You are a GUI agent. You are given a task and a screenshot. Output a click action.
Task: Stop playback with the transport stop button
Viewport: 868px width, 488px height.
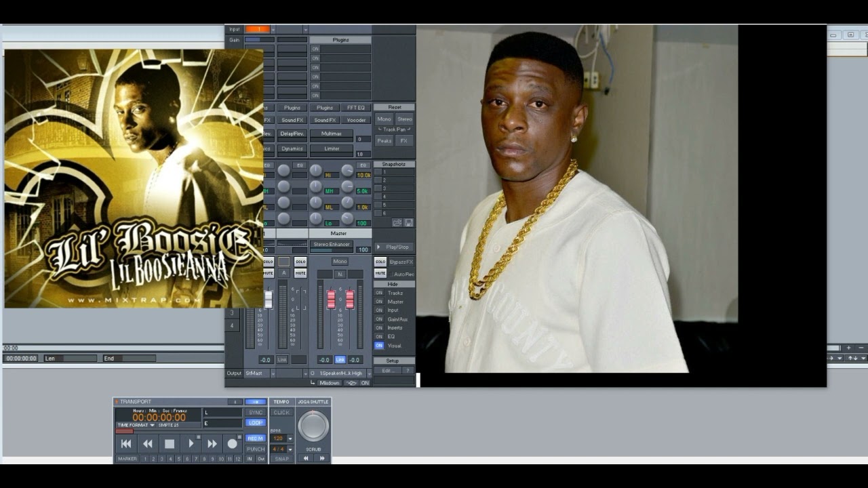170,444
